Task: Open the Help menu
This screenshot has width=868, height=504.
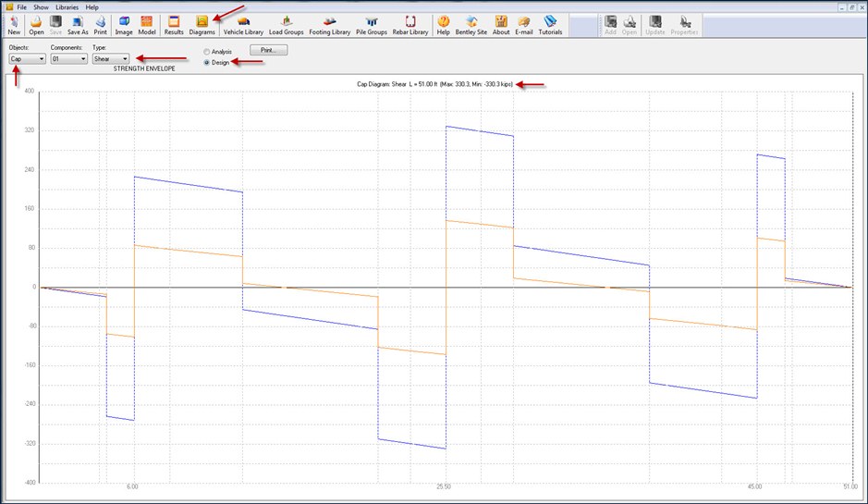Action: tap(92, 7)
